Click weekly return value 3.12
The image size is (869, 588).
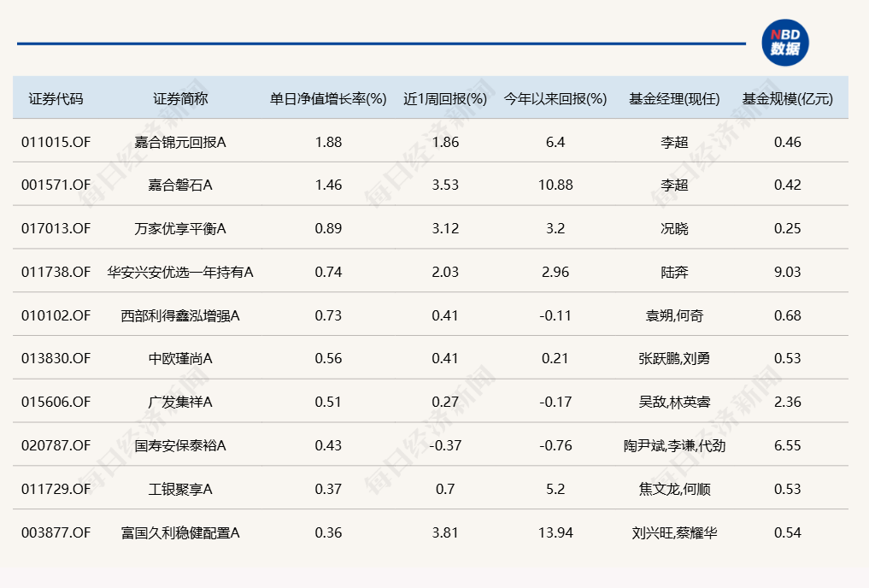tap(445, 228)
